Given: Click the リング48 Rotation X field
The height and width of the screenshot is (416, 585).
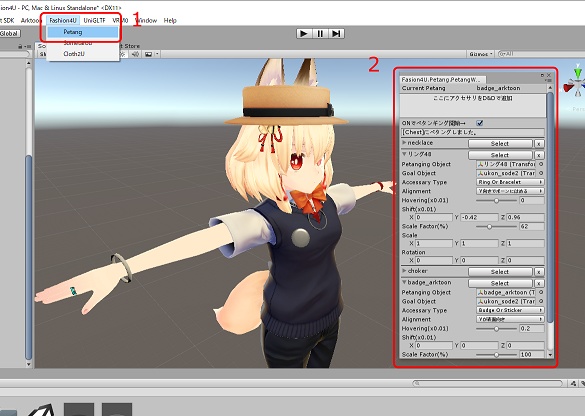Looking at the screenshot, I should [x=434, y=260].
